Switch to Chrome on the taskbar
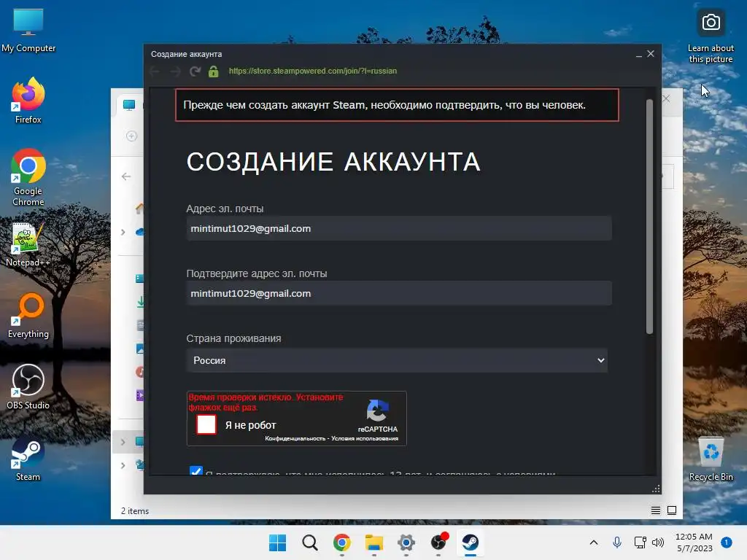Viewport: 747px width, 560px height. click(341, 542)
